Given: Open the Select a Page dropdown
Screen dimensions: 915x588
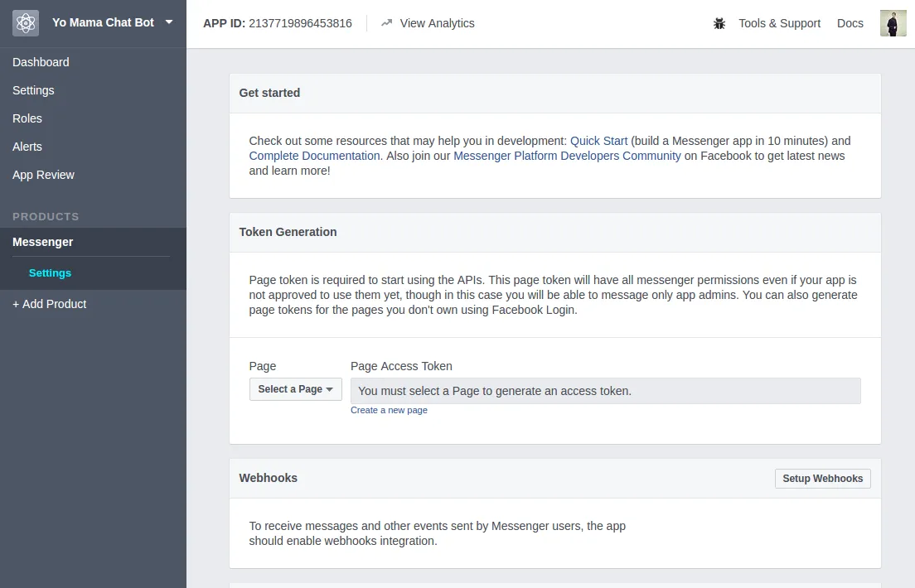Looking at the screenshot, I should (x=296, y=389).
